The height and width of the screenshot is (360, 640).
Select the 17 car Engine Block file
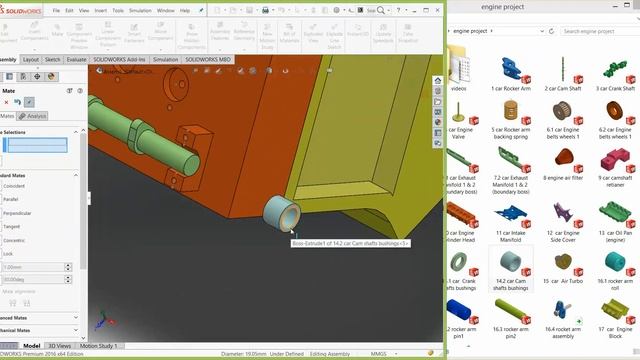pos(615,318)
